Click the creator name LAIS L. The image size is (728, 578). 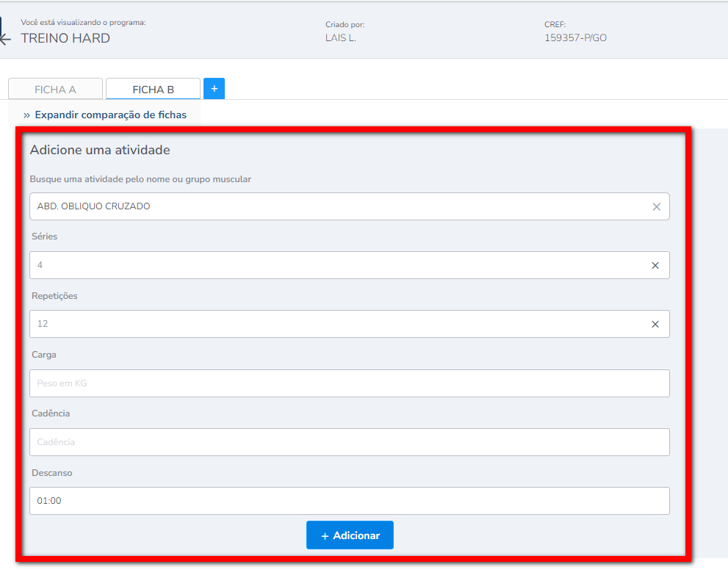(x=340, y=37)
